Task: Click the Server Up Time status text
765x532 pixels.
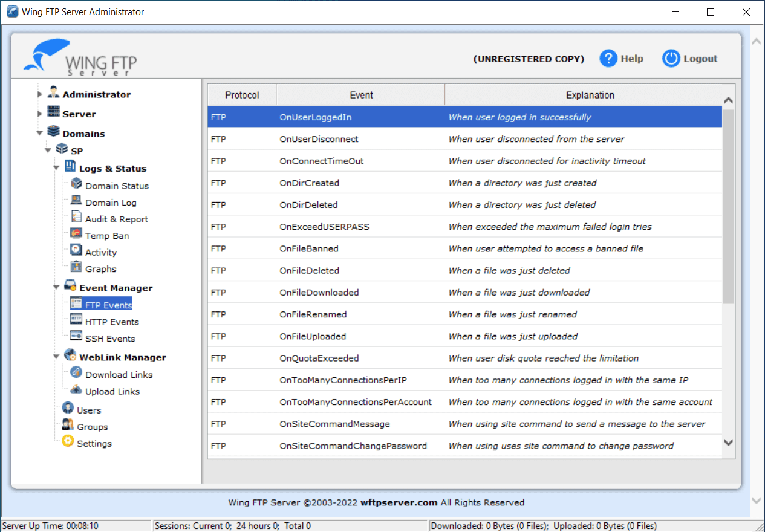Action: click(50, 526)
